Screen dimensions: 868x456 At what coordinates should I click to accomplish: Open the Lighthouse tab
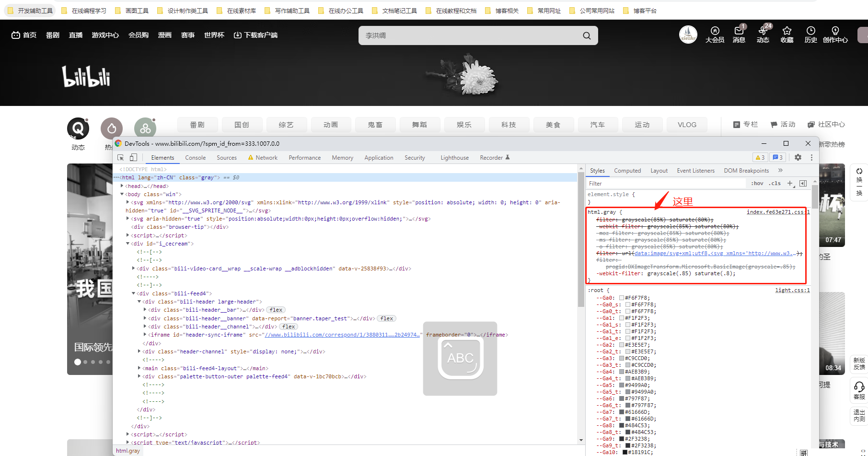tap(455, 158)
